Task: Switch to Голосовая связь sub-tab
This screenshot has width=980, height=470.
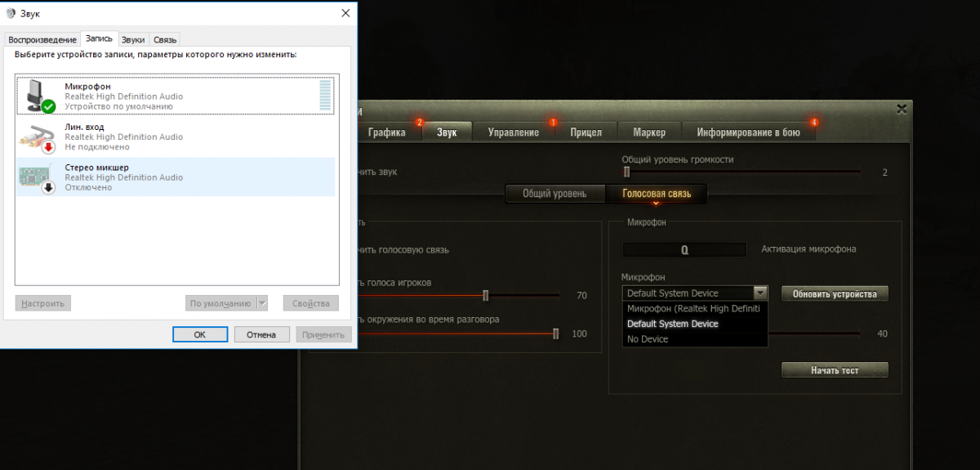Action: click(657, 194)
